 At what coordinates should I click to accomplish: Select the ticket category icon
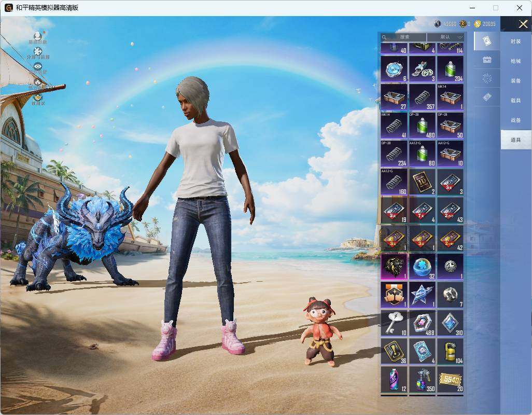point(487,98)
